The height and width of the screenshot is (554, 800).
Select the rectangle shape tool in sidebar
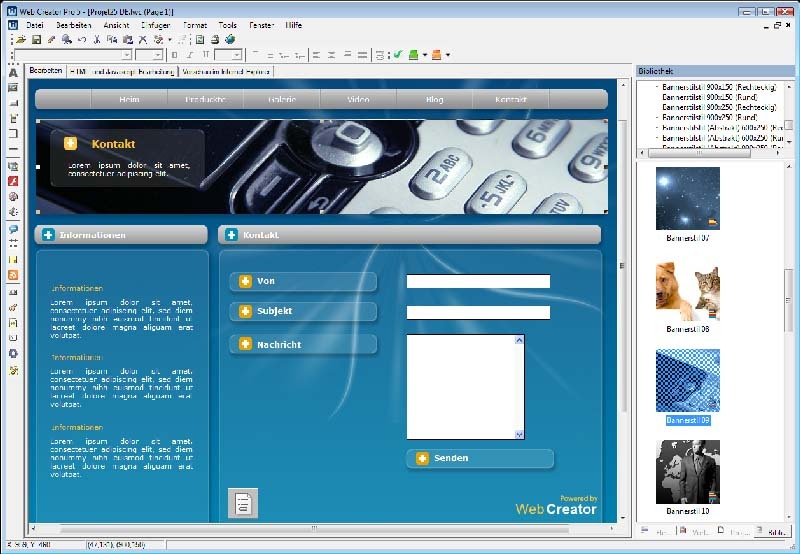[x=13, y=134]
